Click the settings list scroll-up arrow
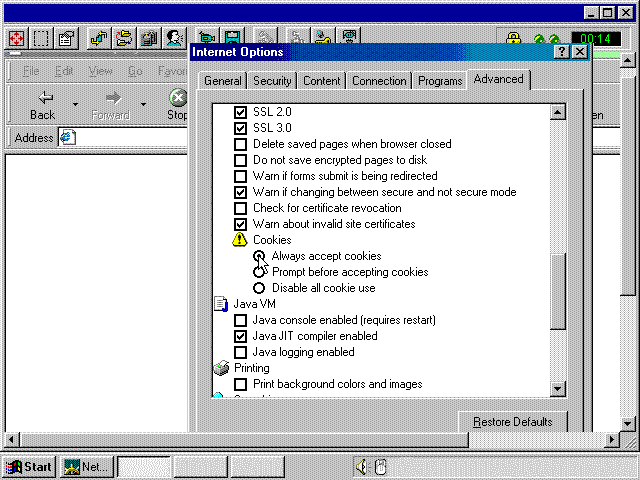 tap(558, 112)
